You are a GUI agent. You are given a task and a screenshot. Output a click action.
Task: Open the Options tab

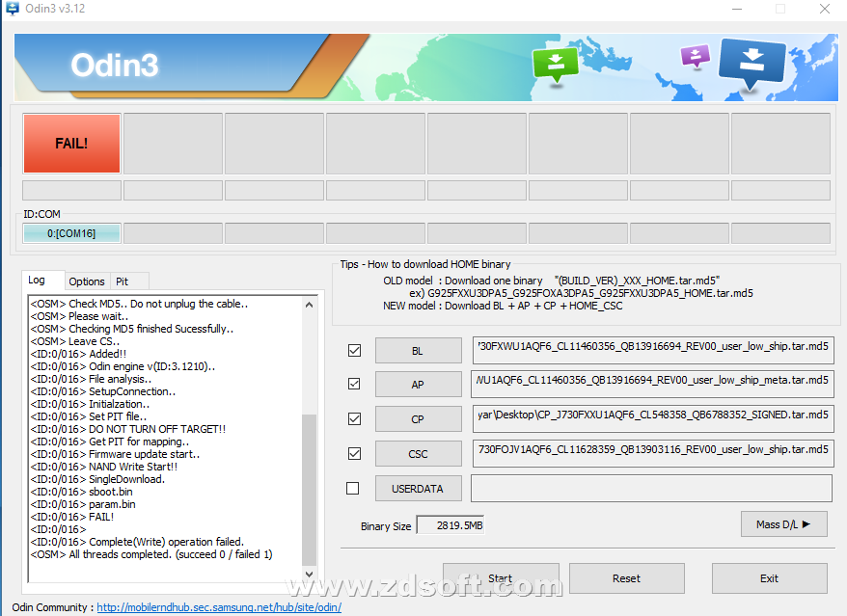pyautogui.click(x=87, y=281)
